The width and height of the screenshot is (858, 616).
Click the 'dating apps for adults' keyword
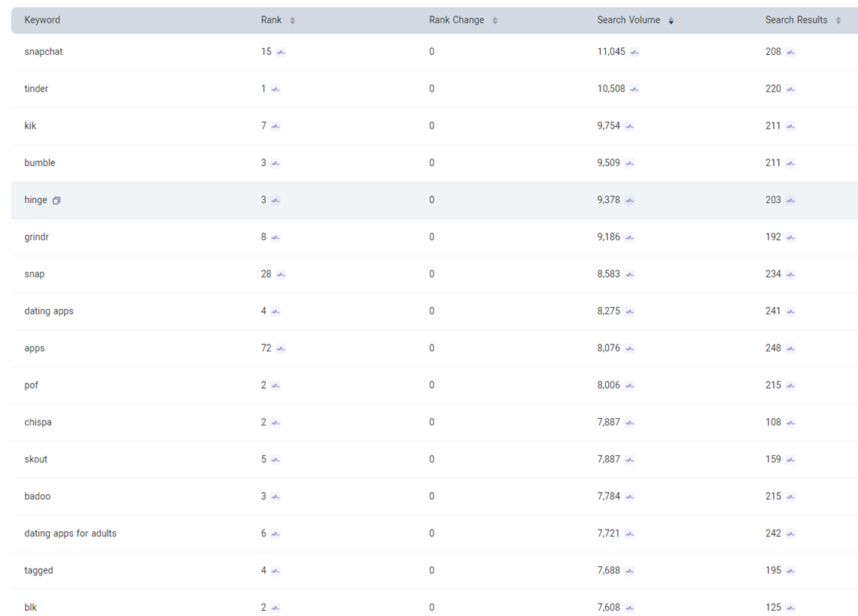(70, 534)
